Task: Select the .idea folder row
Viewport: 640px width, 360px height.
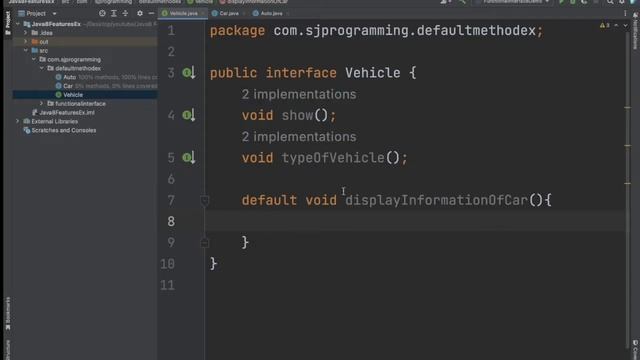Action: (85, 33)
